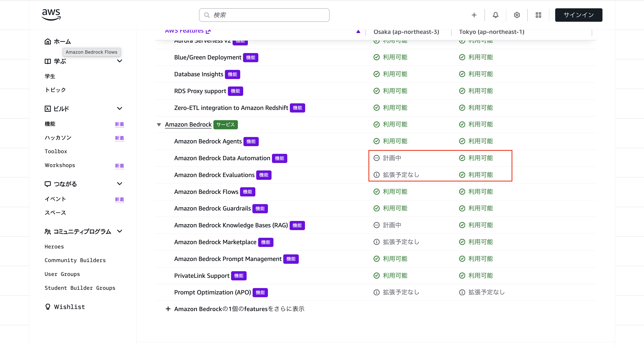Open the apps grid icon
Screen dimensions: 644x346
pyautogui.click(x=538, y=15)
